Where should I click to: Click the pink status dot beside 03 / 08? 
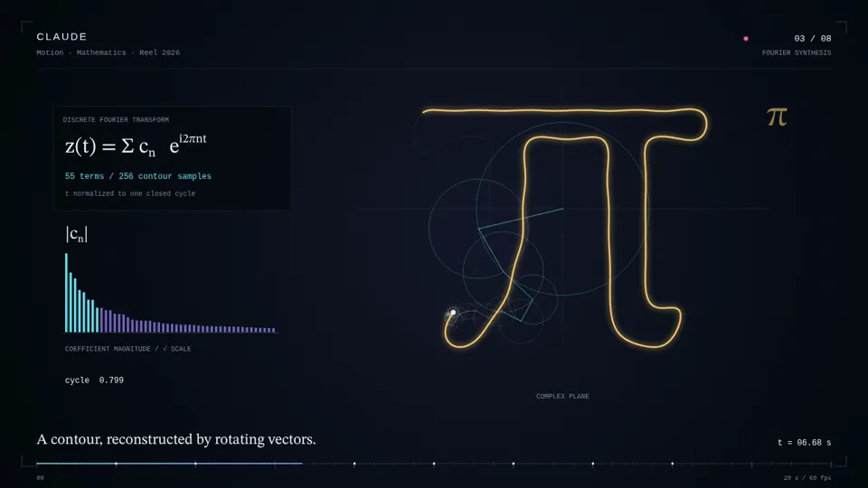[746, 39]
